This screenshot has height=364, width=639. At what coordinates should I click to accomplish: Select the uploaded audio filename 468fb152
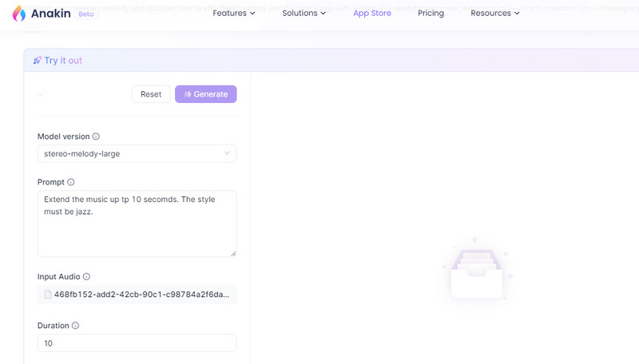coord(142,295)
